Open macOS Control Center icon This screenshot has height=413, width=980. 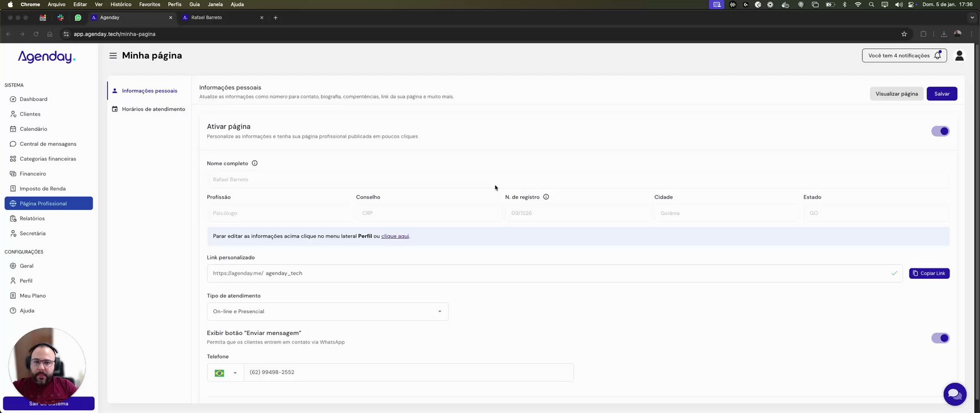click(911, 4)
